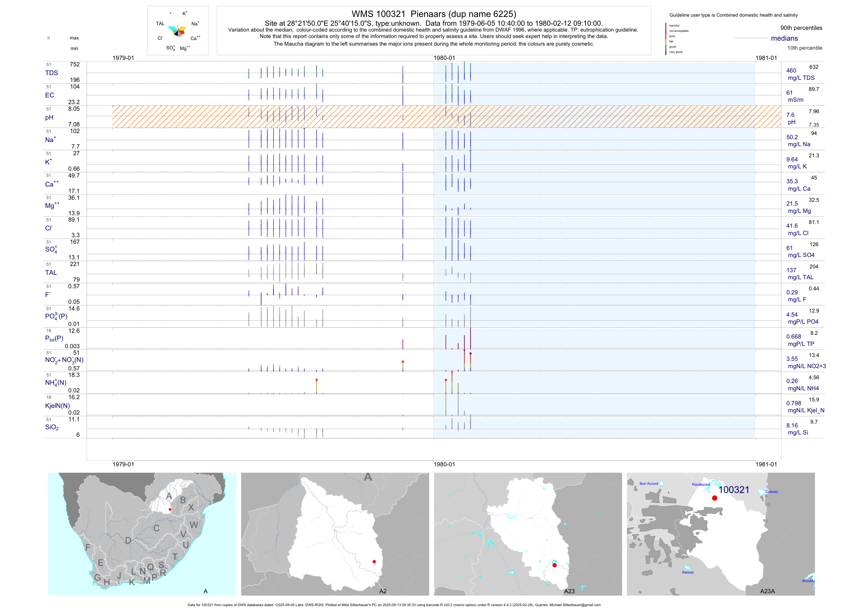Select the pH row label
The height and width of the screenshot is (614, 868).
tap(49, 118)
